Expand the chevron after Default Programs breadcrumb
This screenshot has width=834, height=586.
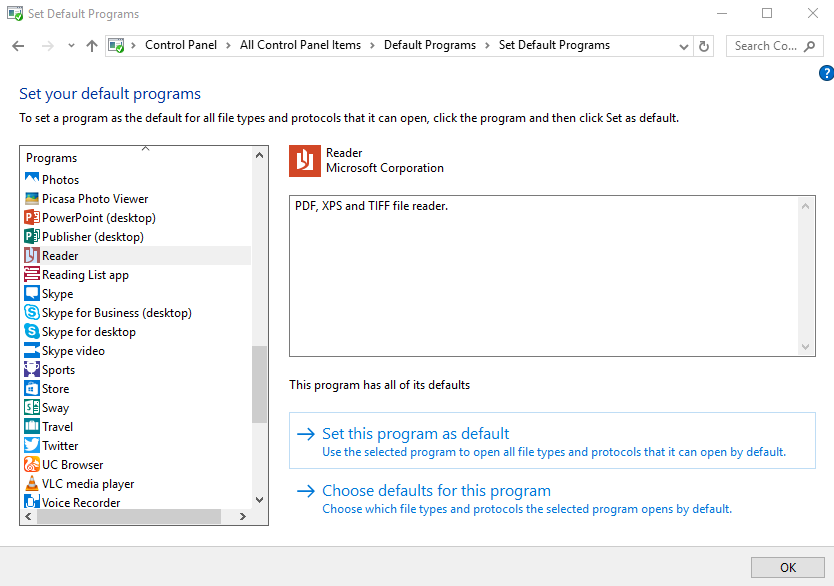(x=487, y=46)
